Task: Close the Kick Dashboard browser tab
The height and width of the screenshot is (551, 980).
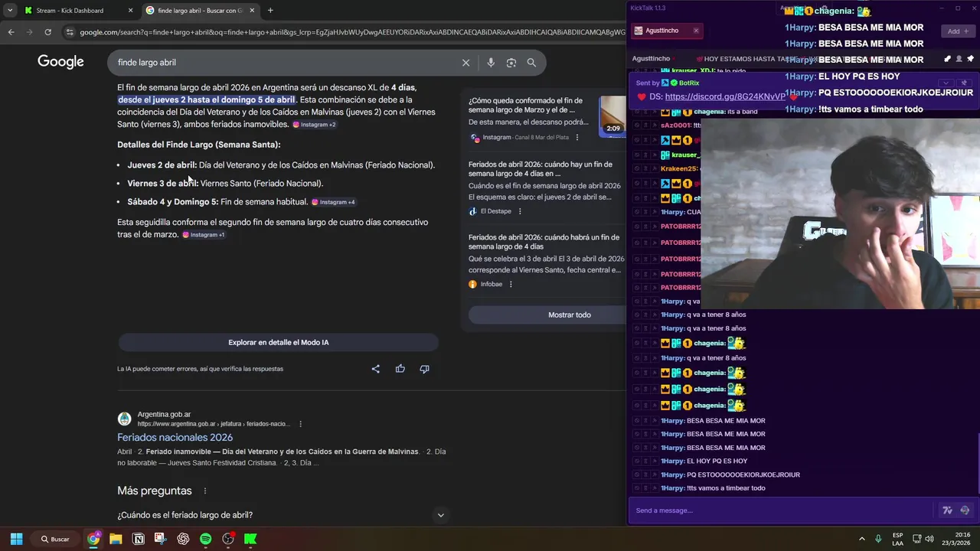Action: coord(130,11)
